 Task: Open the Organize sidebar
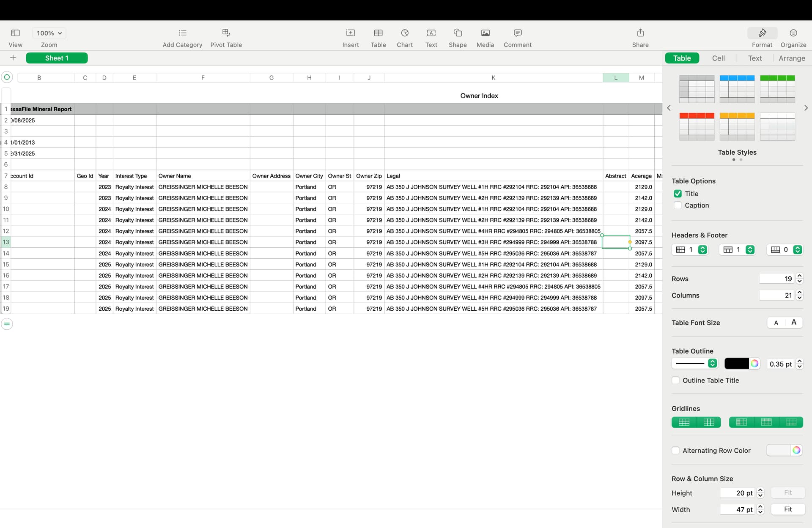coord(793,33)
